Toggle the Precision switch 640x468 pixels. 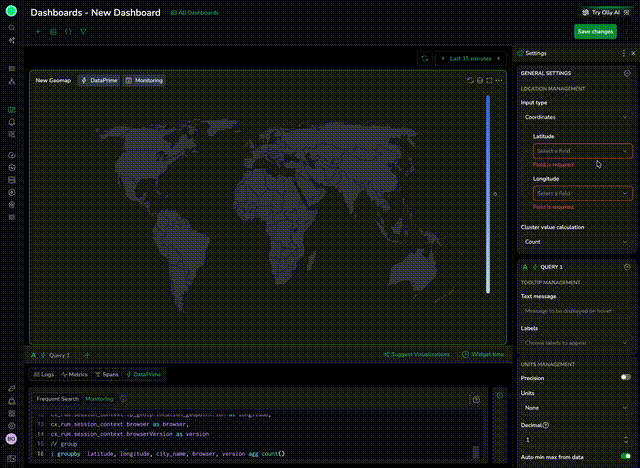(625, 377)
